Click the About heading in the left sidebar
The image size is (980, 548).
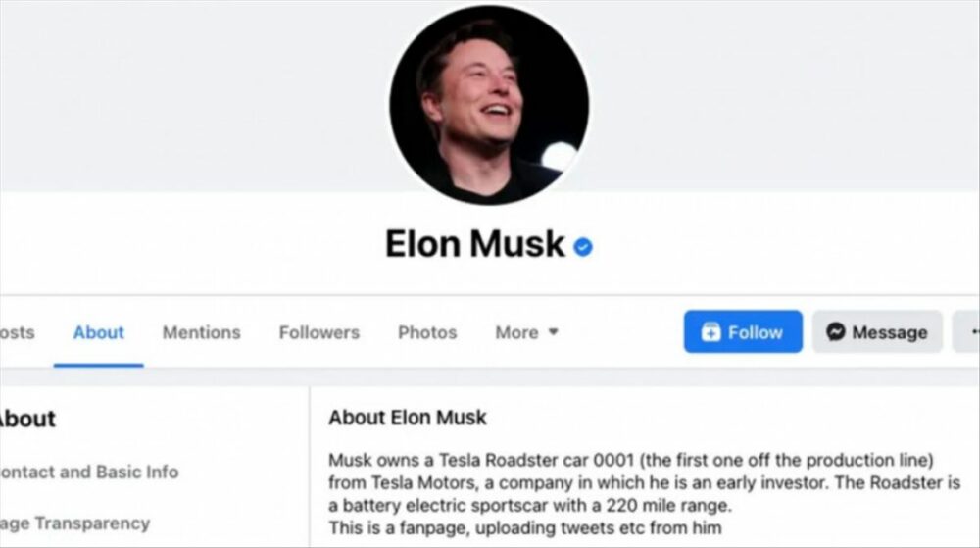(27, 419)
